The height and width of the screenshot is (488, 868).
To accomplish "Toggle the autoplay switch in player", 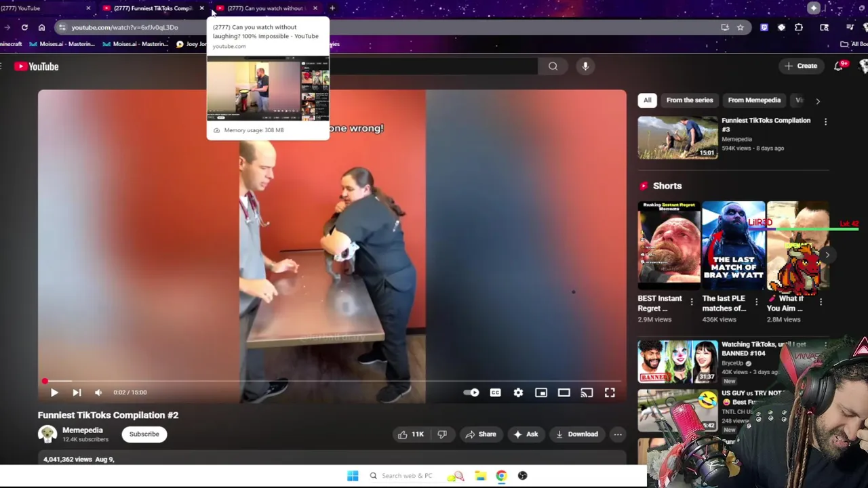I will coord(471,392).
